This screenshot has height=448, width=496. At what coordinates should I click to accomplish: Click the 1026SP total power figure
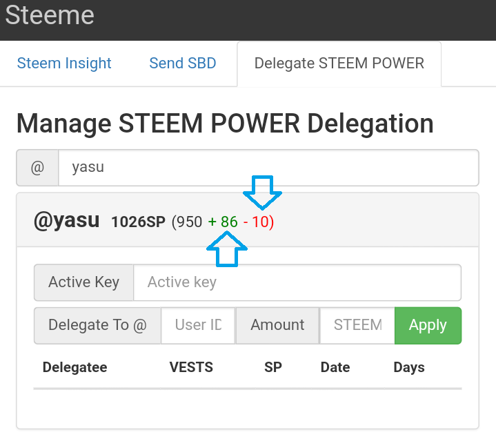point(138,222)
